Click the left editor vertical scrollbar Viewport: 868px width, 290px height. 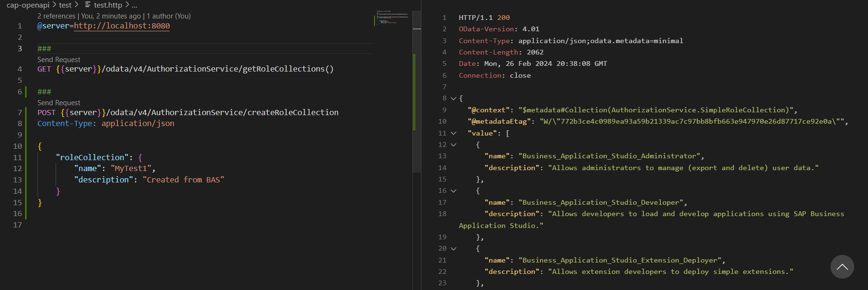417,91
